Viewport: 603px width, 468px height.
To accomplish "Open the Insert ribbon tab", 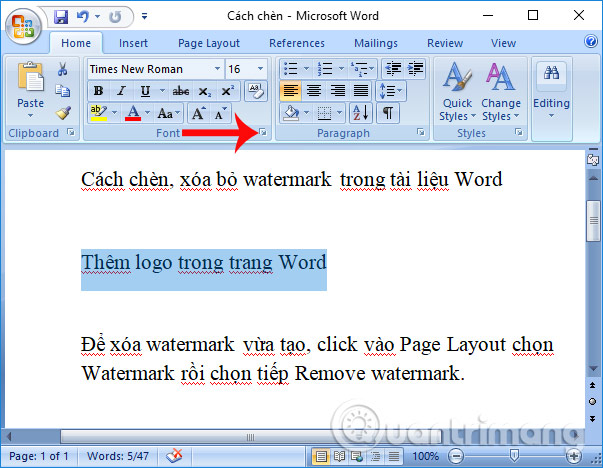I will tap(133, 43).
